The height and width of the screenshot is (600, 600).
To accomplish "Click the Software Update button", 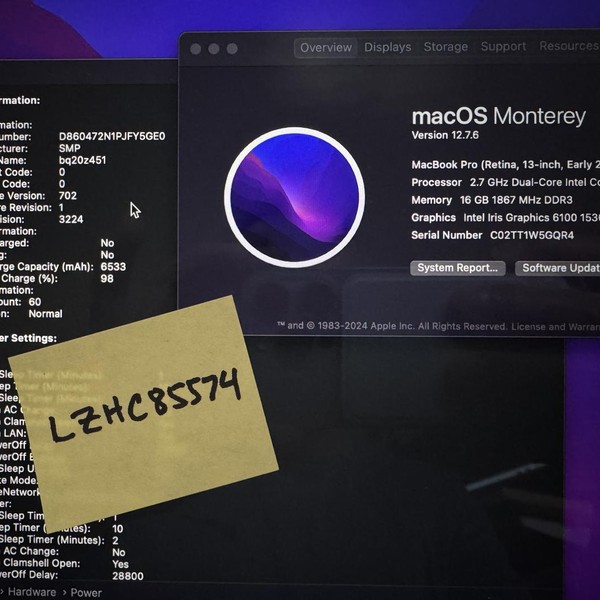I will [x=558, y=268].
